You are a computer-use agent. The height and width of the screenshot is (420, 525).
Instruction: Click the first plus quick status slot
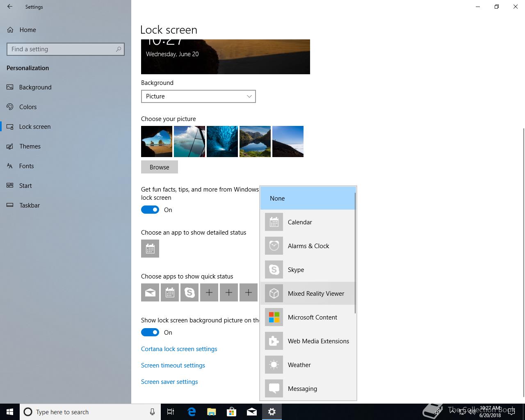[209, 292]
